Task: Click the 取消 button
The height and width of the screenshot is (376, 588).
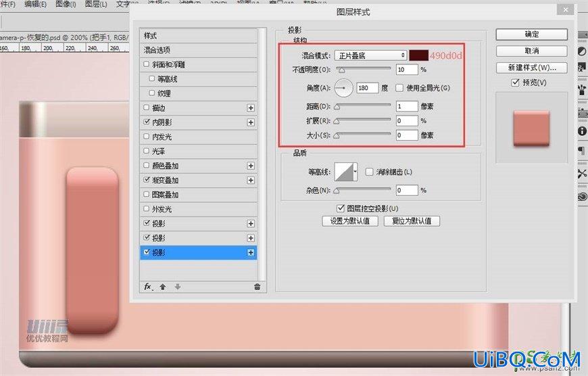Action: pos(532,51)
